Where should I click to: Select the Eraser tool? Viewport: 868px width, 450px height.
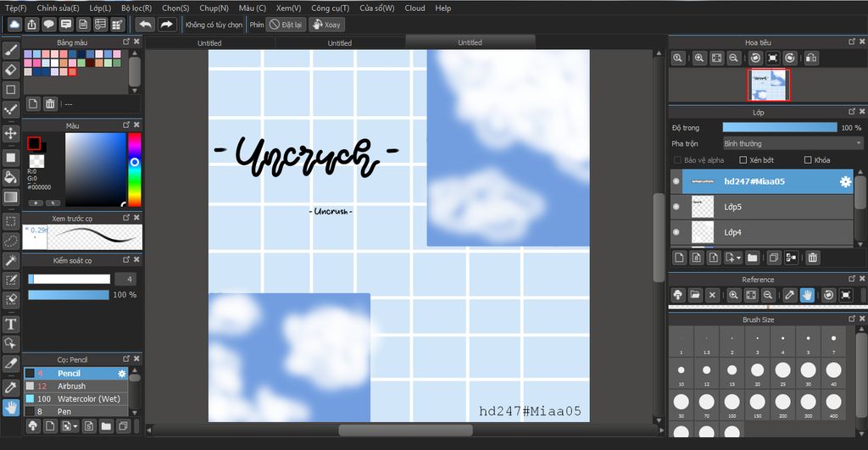pyautogui.click(x=10, y=69)
